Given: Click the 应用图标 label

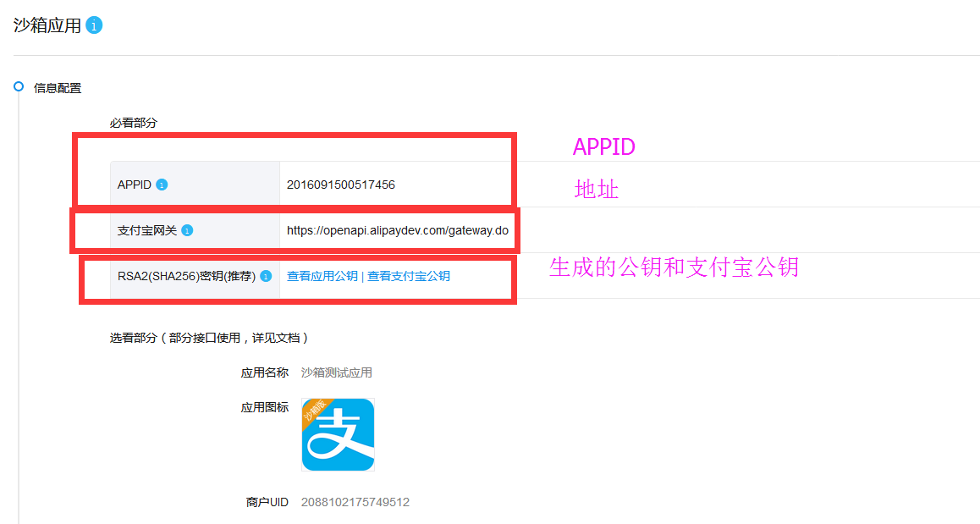Looking at the screenshot, I should point(264,407).
